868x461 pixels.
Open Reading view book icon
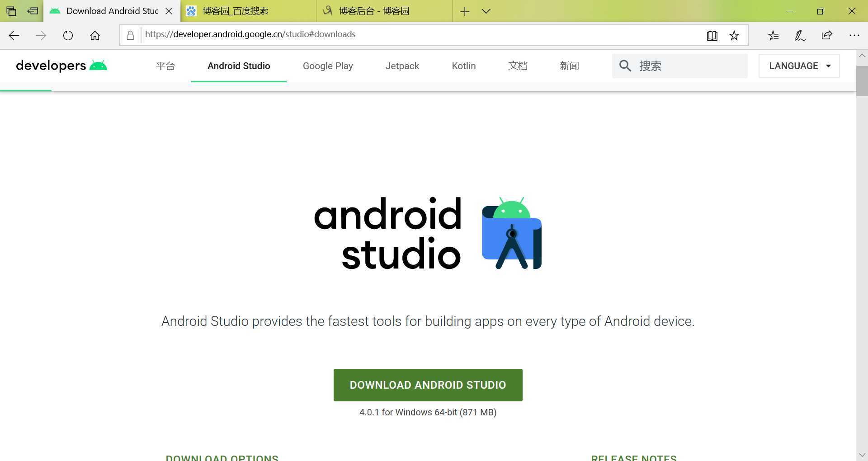pyautogui.click(x=712, y=36)
